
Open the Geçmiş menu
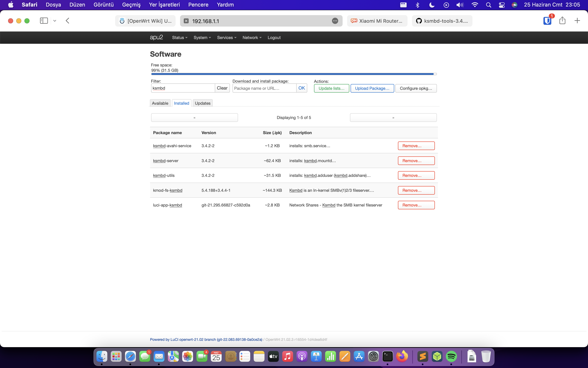click(x=131, y=5)
